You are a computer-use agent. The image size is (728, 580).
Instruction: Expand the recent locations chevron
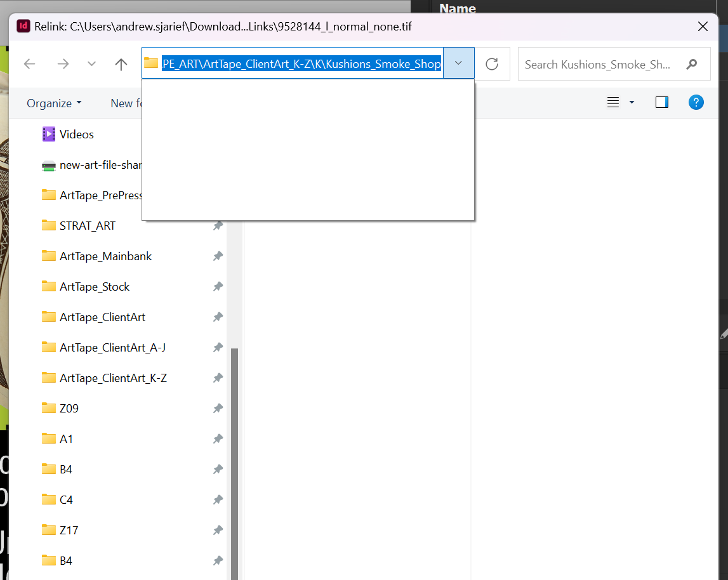tap(91, 63)
